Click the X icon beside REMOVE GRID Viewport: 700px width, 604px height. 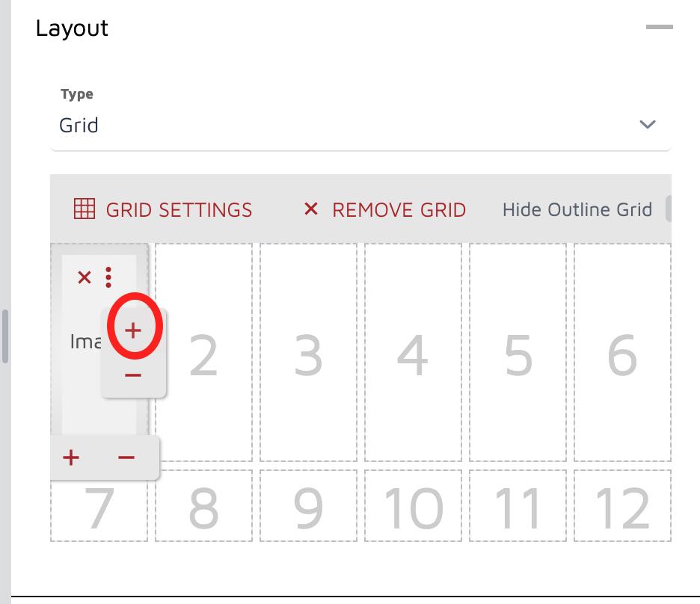pos(311,209)
